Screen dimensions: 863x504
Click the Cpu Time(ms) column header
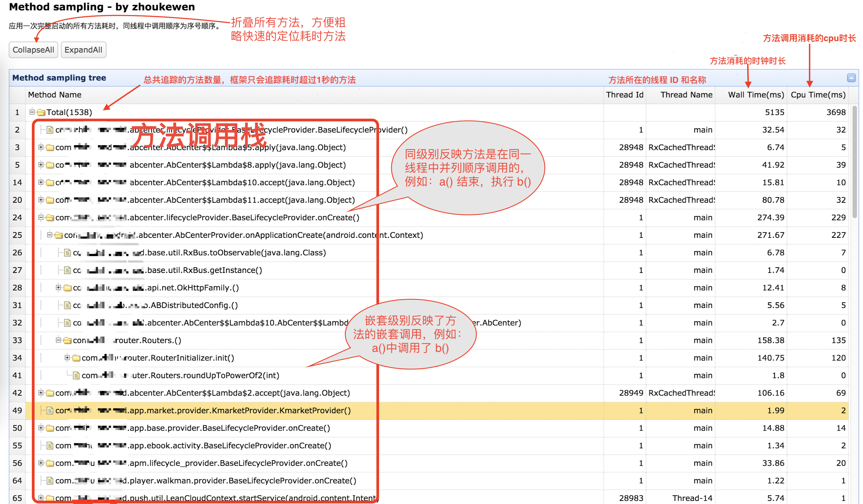(818, 95)
